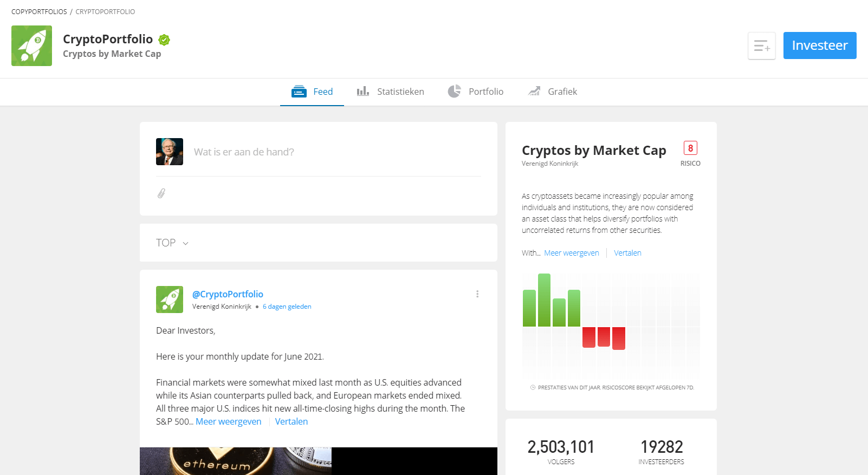Open the @CryptoPortfolio profile link
This screenshot has width=868, height=475.
tap(228, 294)
